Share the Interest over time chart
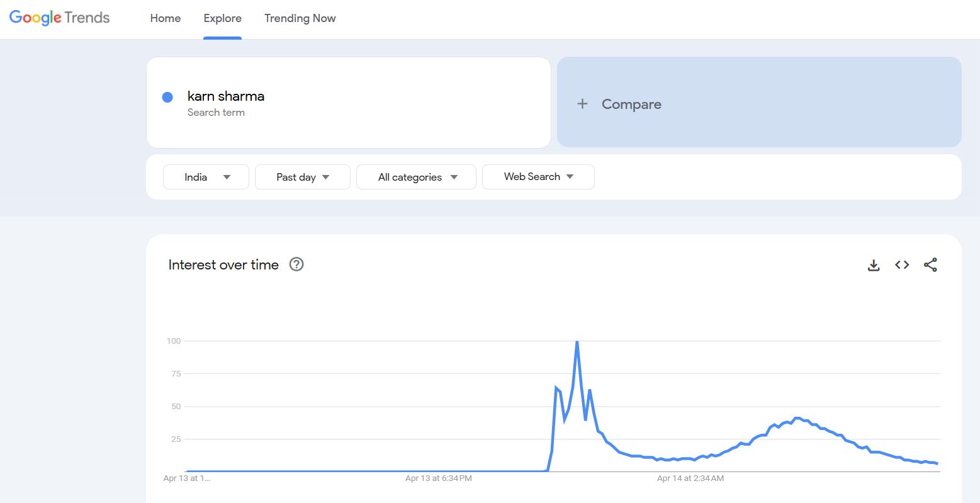 tap(930, 265)
